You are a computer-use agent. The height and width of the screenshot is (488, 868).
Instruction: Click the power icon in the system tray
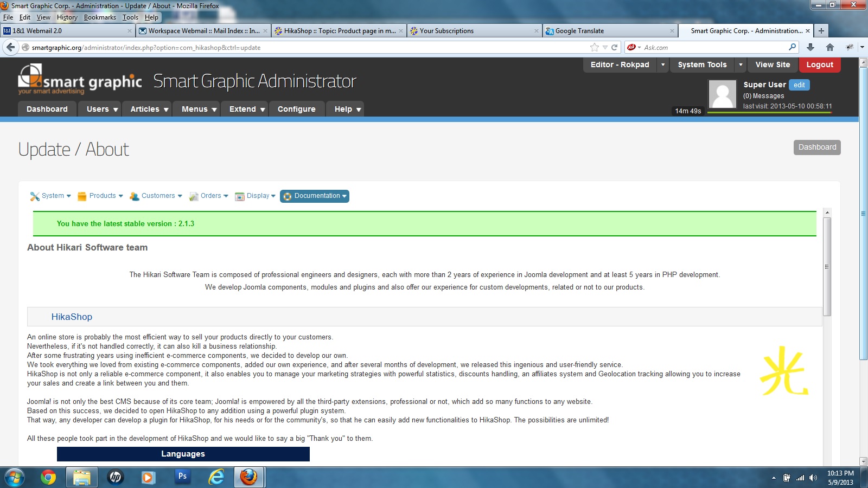click(787, 478)
